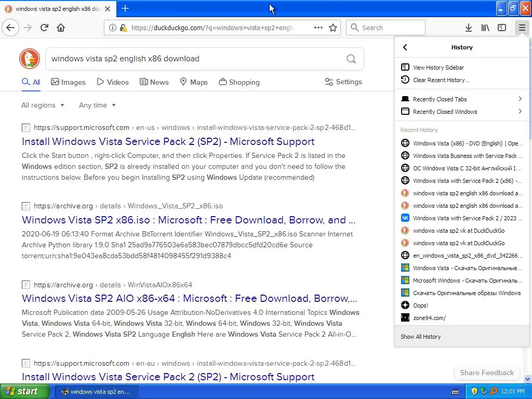
Task: Submit search with magnifier icon
Action: coord(351,59)
